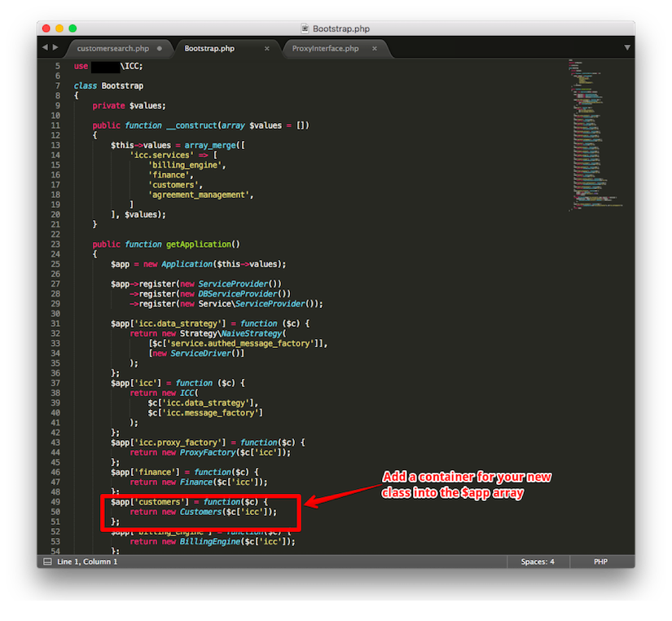
Task: Go to next tab with right arrow
Action: [55, 47]
